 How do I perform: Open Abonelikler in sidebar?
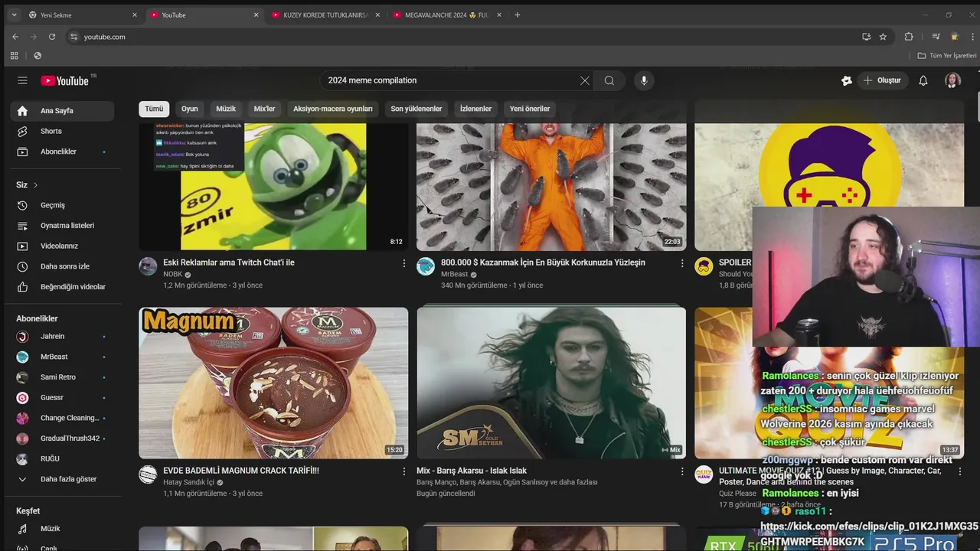62,152
